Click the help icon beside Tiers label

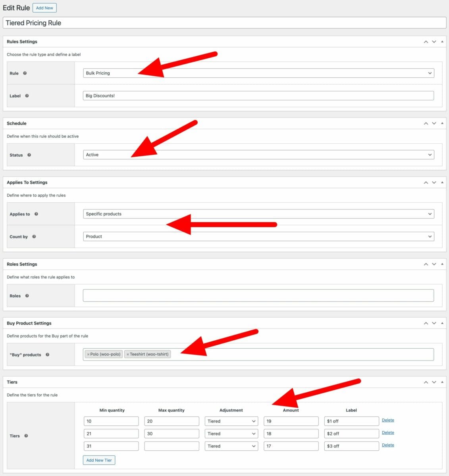26,436
